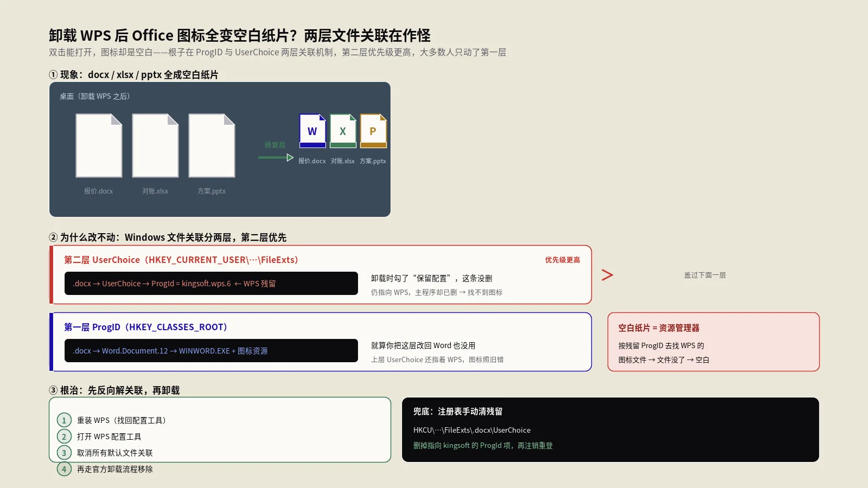868x488 pixels.
Task: Click the line 图标文件 → 文件没了 → 空白
Action: (664, 359)
